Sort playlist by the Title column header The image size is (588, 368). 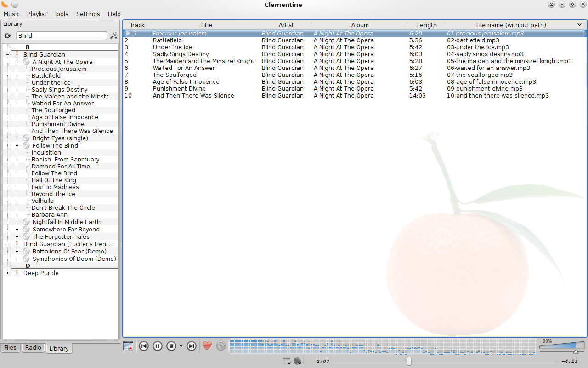(x=206, y=25)
